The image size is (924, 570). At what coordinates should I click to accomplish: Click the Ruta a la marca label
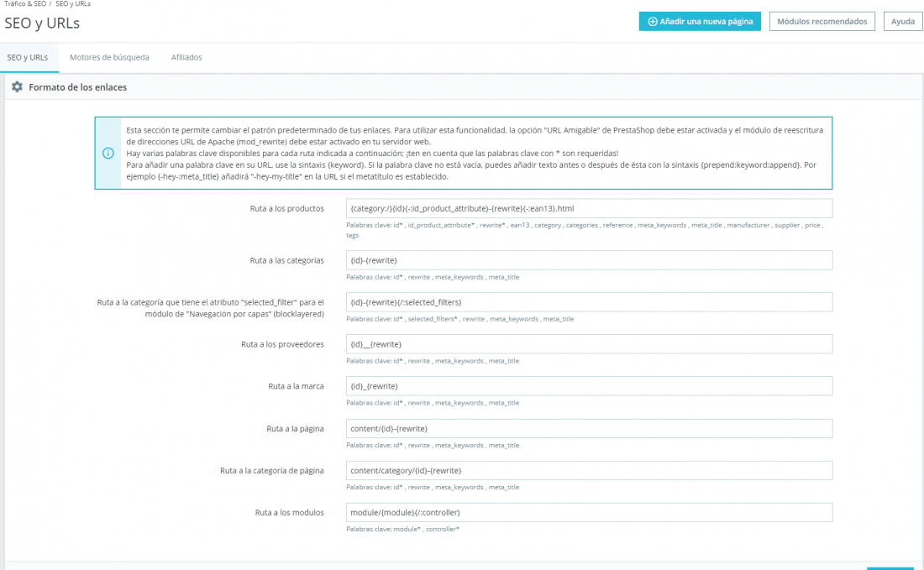point(296,386)
